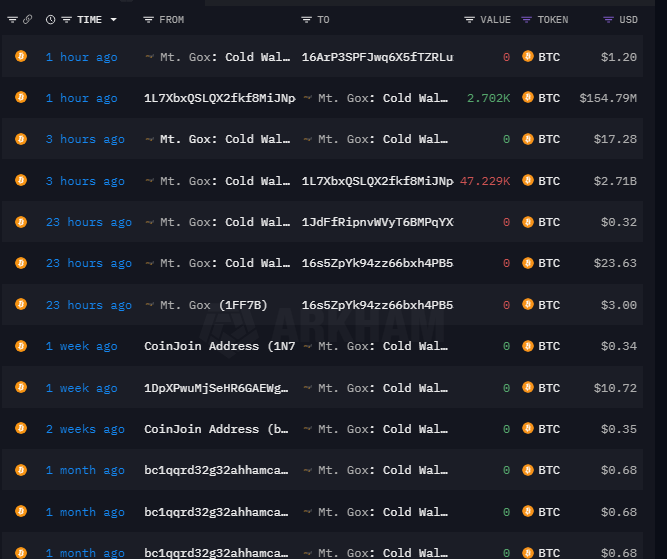
Task: Click chain icon of the $23.63 row
Action: (x=21, y=263)
